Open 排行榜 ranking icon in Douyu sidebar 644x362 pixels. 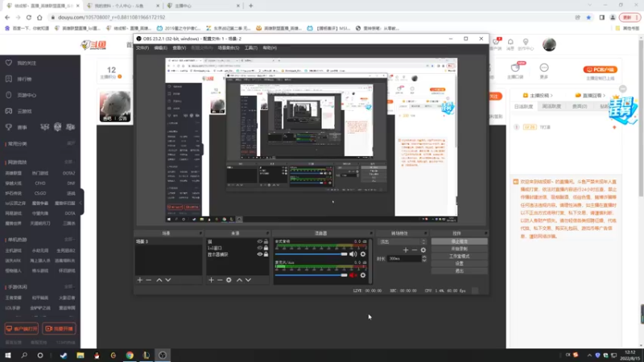click(9, 79)
